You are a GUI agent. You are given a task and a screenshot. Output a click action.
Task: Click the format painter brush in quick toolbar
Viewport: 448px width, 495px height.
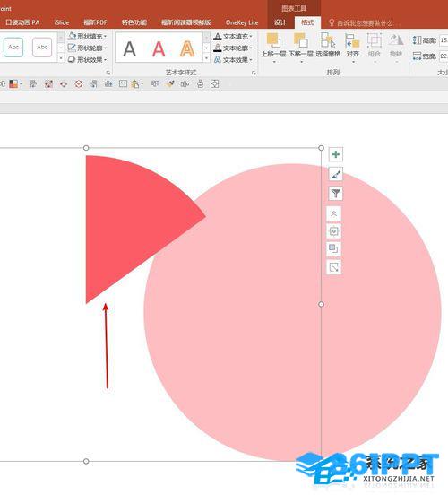(x=170, y=84)
